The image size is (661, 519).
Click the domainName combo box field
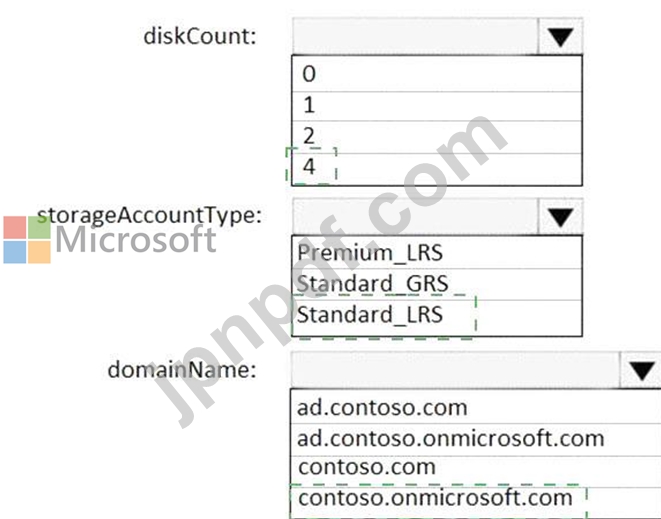455,370
